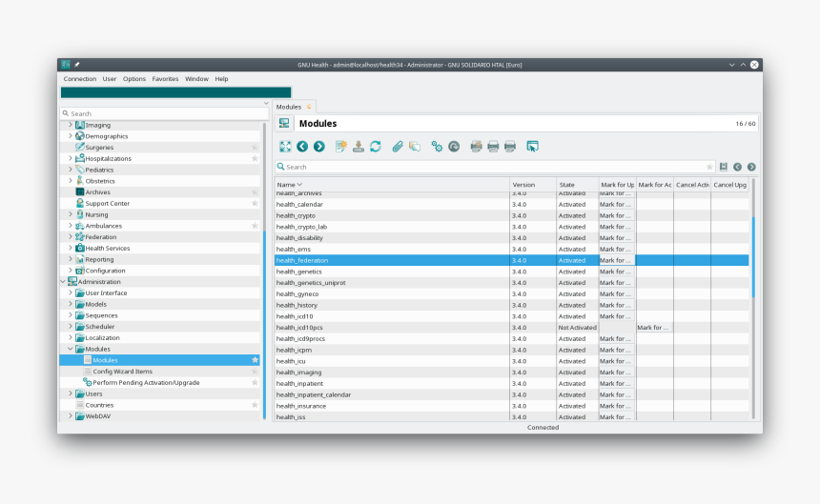Go to the previous record with the left-arrow toolbar icon

(302, 147)
